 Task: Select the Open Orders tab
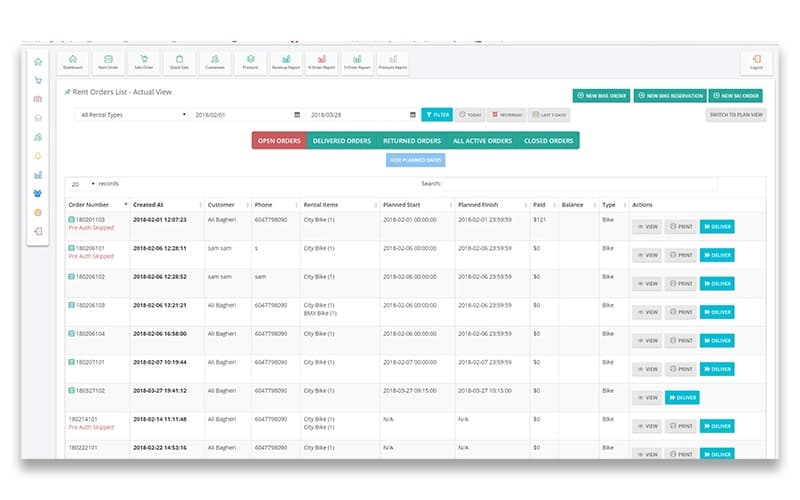pos(279,141)
